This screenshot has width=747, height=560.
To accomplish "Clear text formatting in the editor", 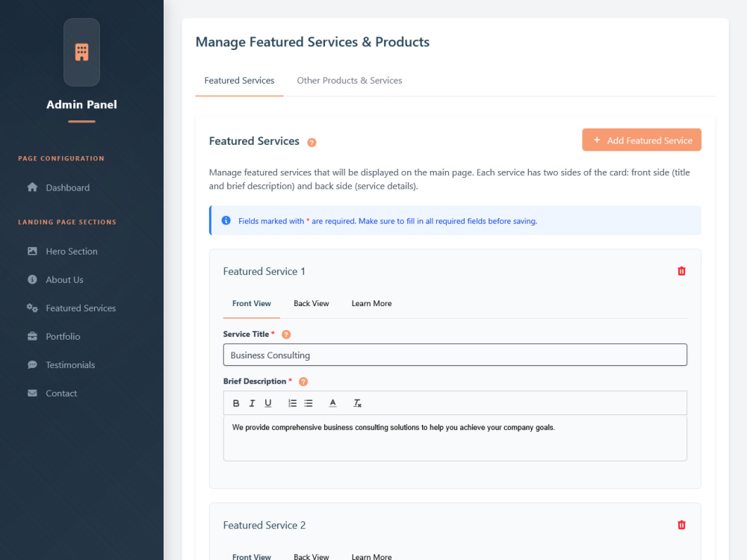I will coord(357,403).
